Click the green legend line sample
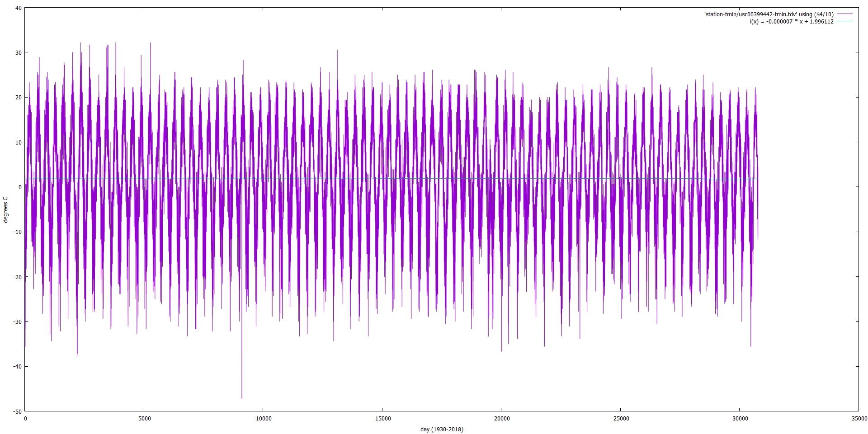Image resolution: width=868 pixels, height=434 pixels. [x=844, y=21]
